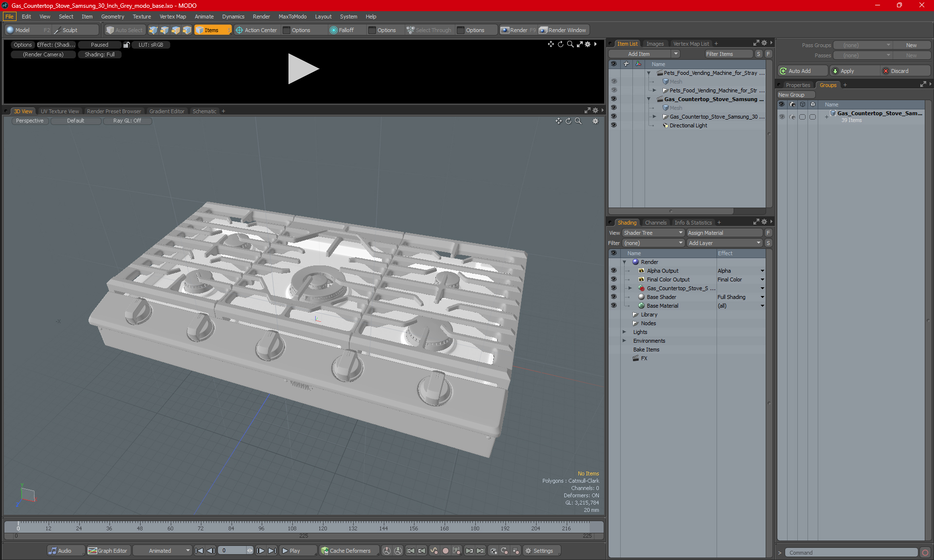Select the Action Center tool icon
The image size is (934, 560).
tap(239, 30)
